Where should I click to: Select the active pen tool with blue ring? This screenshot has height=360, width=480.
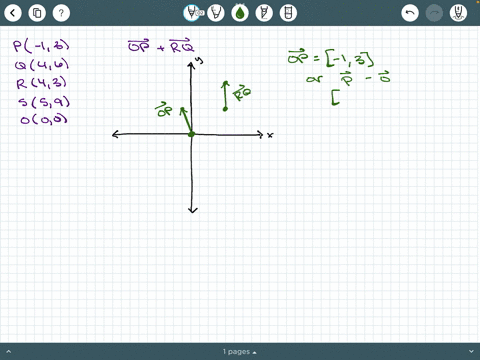coord(192,13)
